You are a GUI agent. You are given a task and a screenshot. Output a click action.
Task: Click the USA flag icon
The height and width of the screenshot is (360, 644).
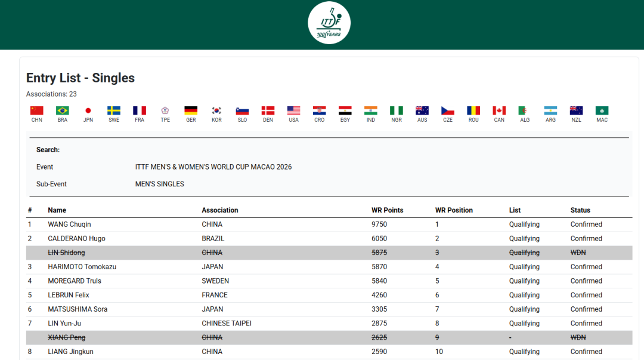tap(293, 110)
